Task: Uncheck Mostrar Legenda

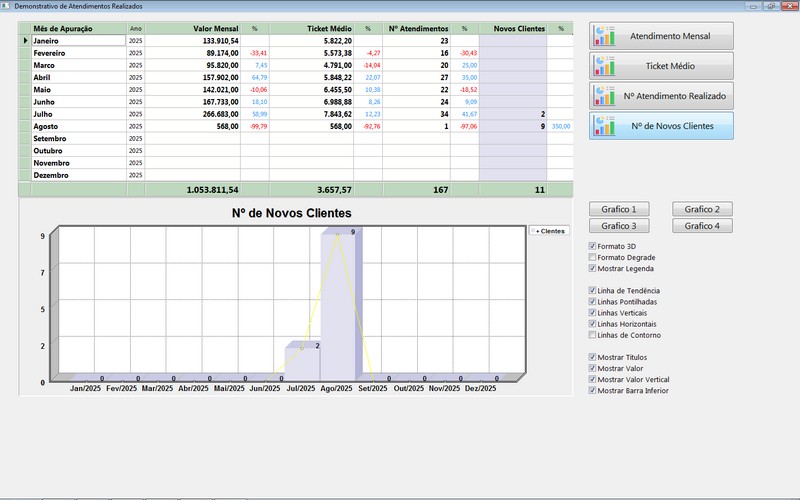Action: (x=593, y=268)
